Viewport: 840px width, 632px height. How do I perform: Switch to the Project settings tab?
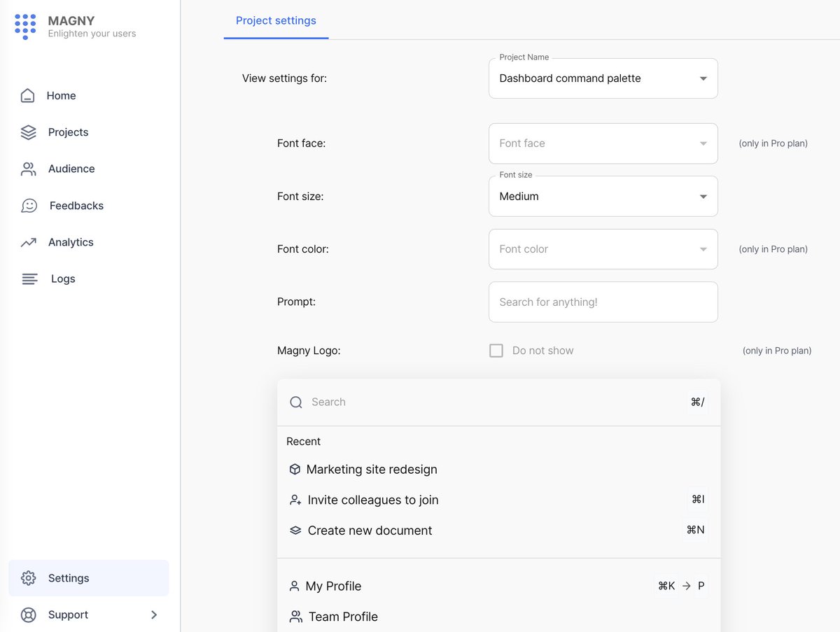click(x=276, y=20)
